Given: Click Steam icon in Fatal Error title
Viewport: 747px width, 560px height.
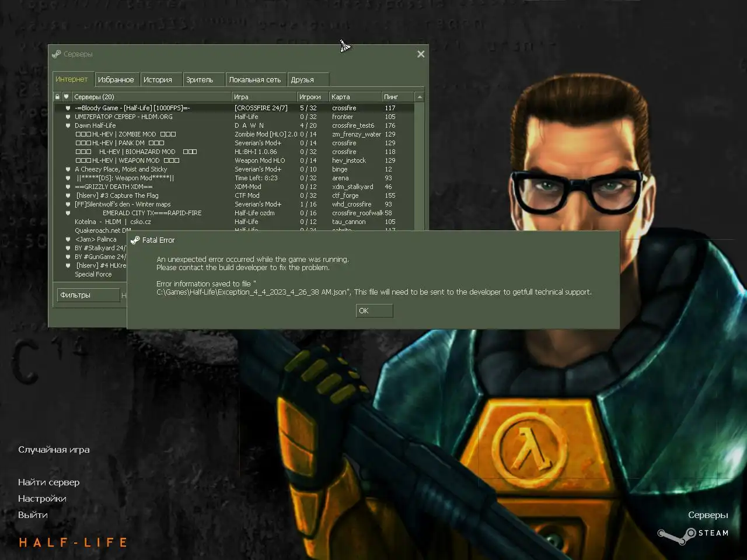Looking at the screenshot, I should (135, 240).
